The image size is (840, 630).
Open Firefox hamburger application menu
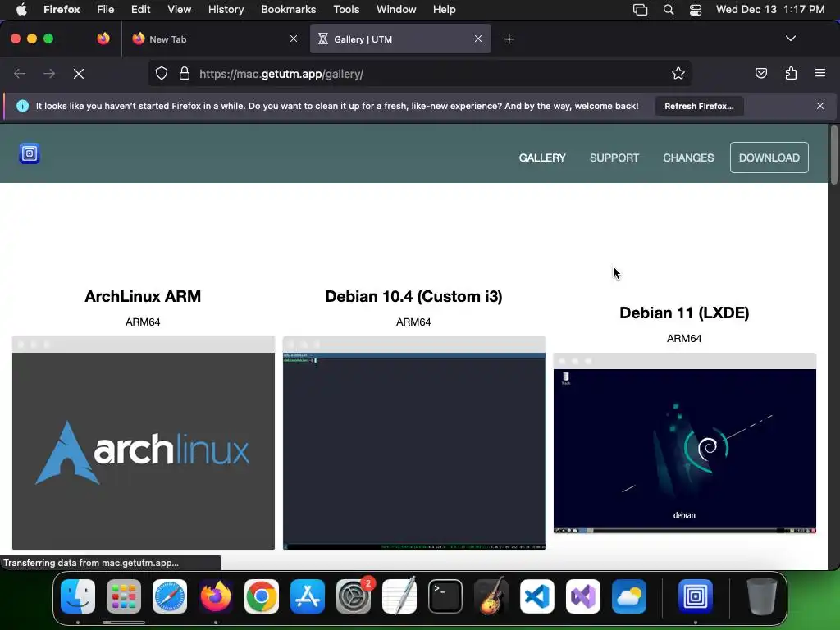(820, 73)
